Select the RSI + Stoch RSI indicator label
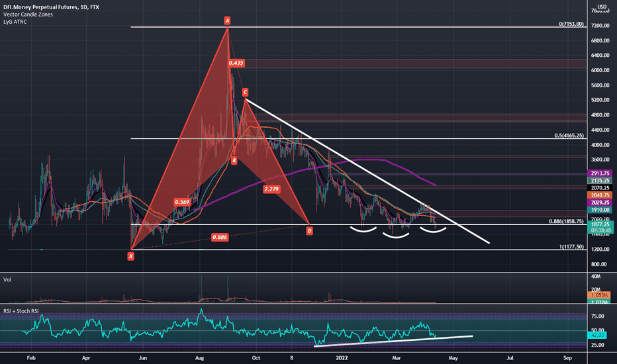This screenshot has height=364, width=617. pos(21,311)
